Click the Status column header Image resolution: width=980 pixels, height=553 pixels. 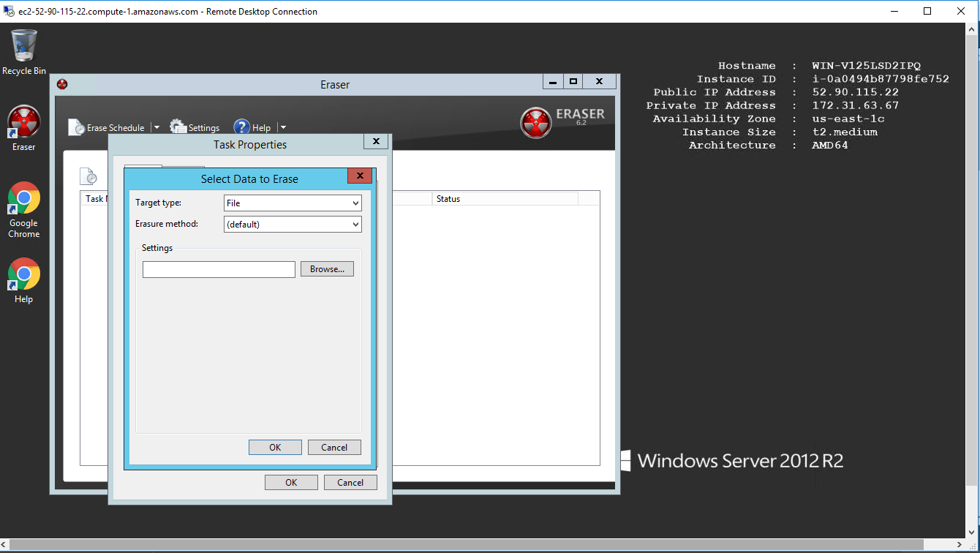505,199
